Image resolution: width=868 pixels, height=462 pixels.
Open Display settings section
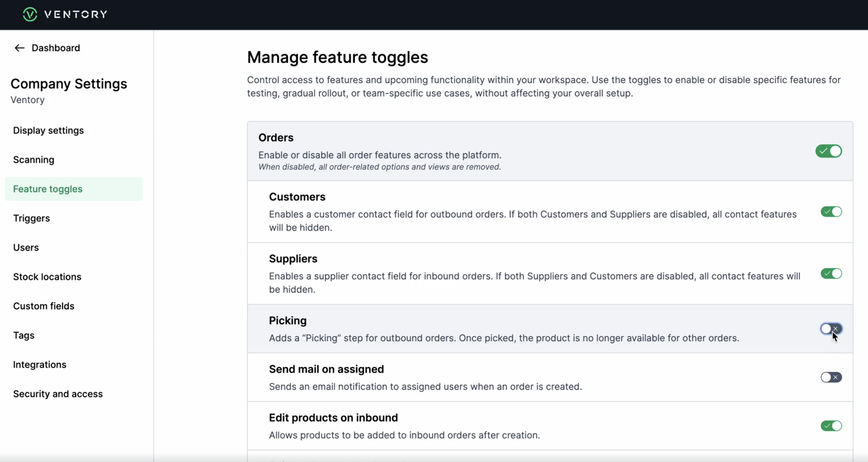tap(48, 130)
